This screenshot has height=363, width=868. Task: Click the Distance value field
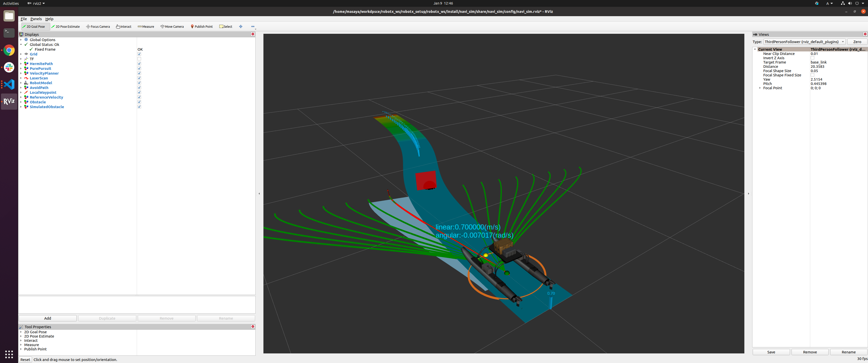click(838, 67)
